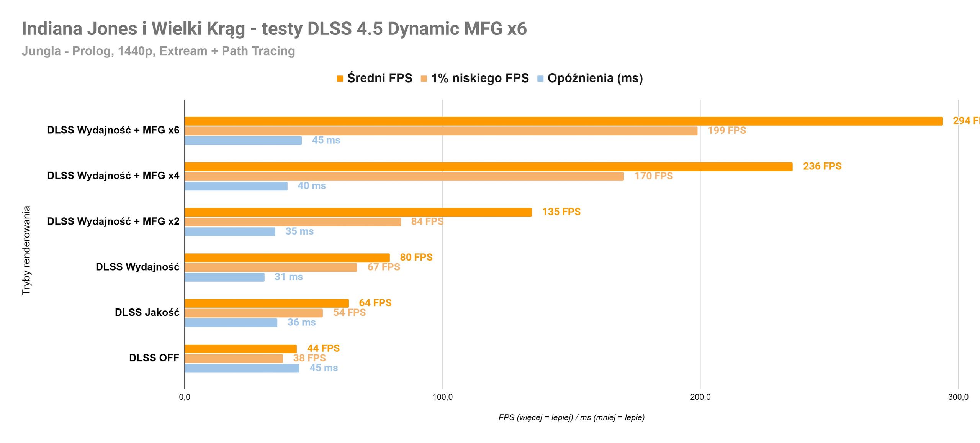Viewport: 980px width, 443px height.
Task: Click the Średni FPS legend color swatch
Action: pos(340,79)
